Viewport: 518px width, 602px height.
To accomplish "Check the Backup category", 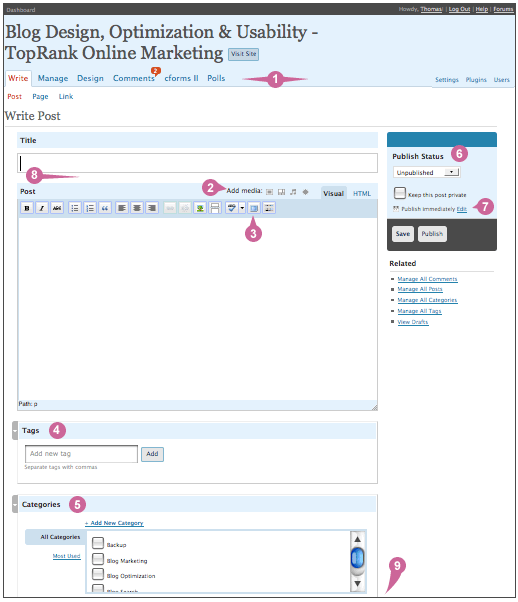I will click(x=98, y=543).
